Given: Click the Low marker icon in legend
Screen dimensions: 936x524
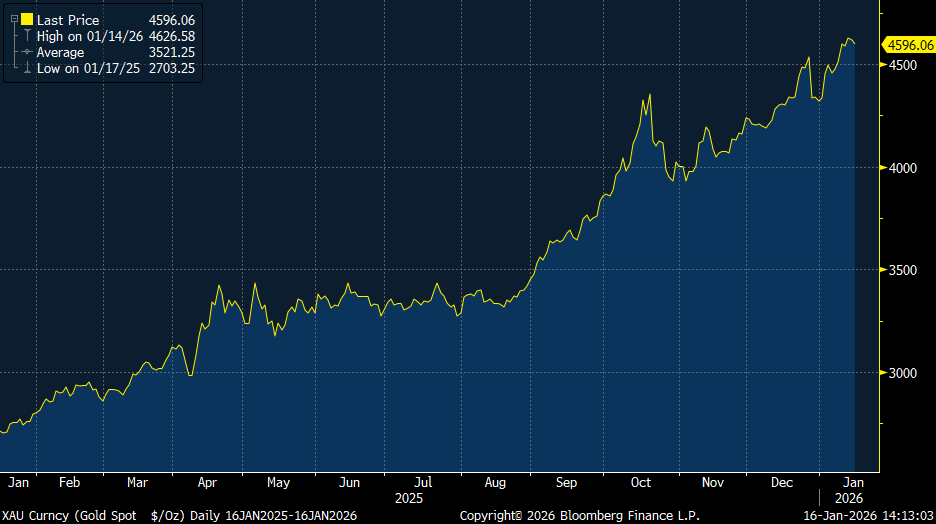Looking at the screenshot, I should click(x=26, y=68).
